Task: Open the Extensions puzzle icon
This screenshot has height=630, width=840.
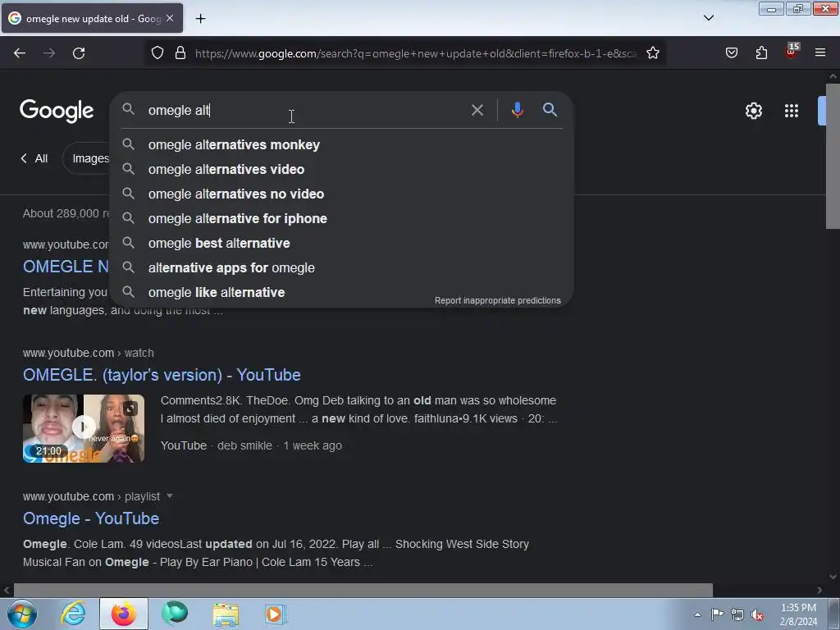Action: coord(761,53)
